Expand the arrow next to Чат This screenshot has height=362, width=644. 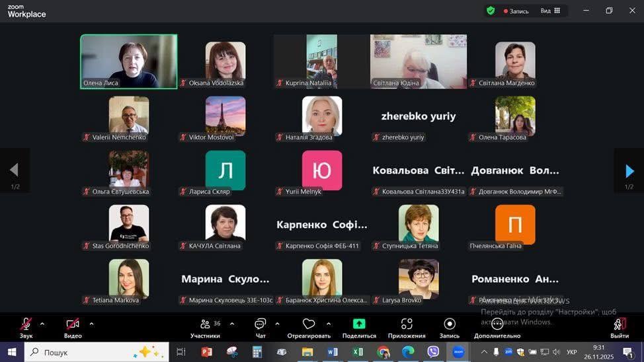(x=277, y=324)
